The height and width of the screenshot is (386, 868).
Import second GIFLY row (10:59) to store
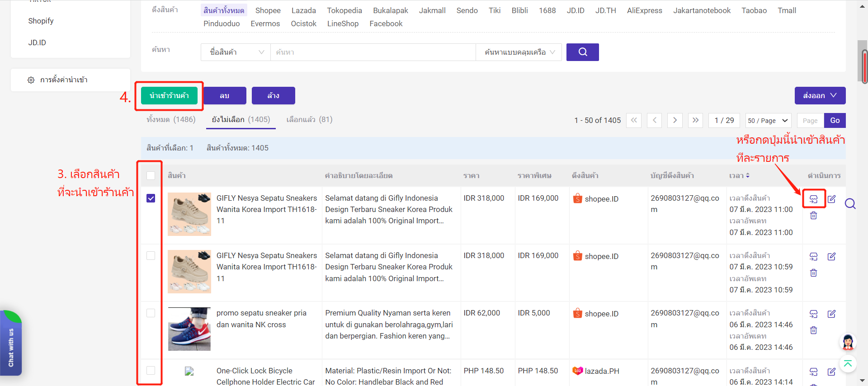pos(813,256)
